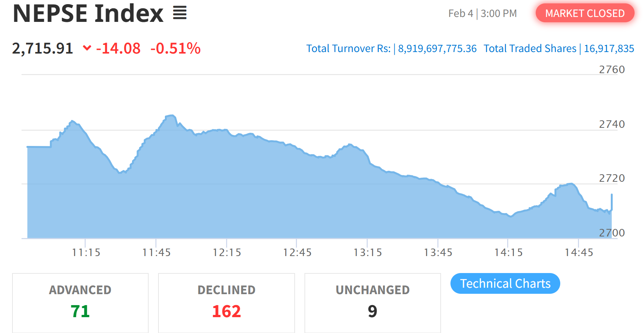Click the 13:15 time axis label
Screen dimensions: 644x333
click(x=368, y=252)
